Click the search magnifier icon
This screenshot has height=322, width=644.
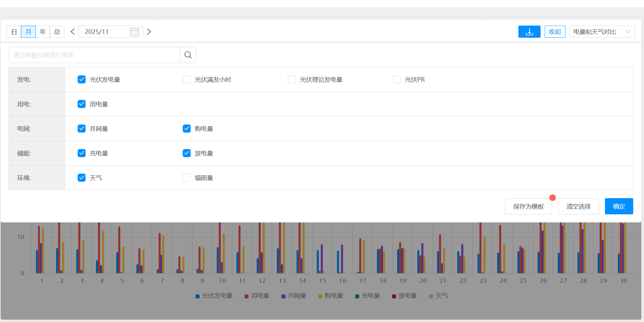pyautogui.click(x=188, y=55)
